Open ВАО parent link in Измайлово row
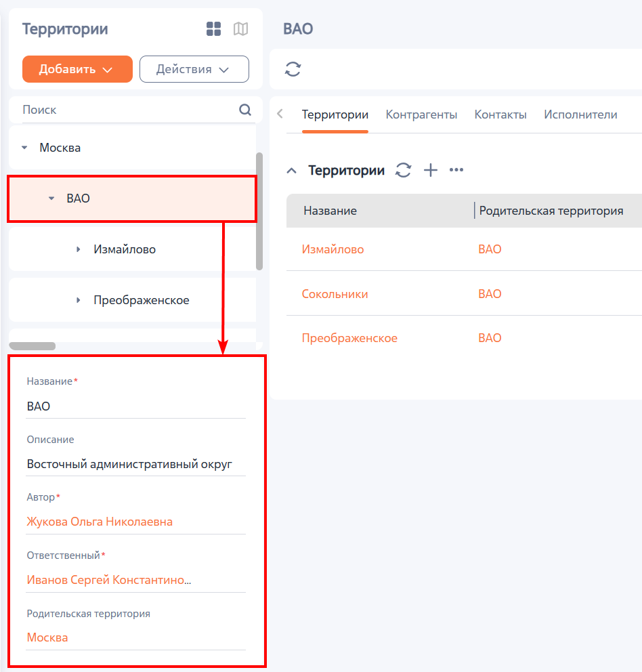The height and width of the screenshot is (672, 642). click(490, 249)
